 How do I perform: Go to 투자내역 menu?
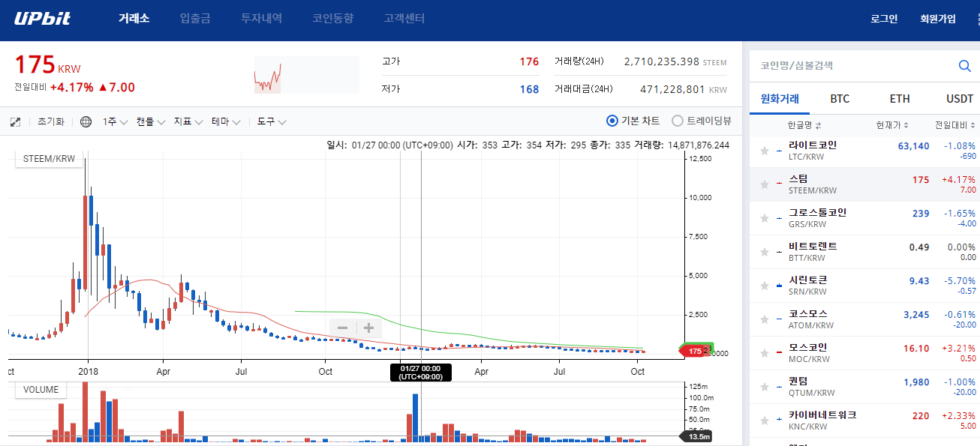tap(261, 19)
